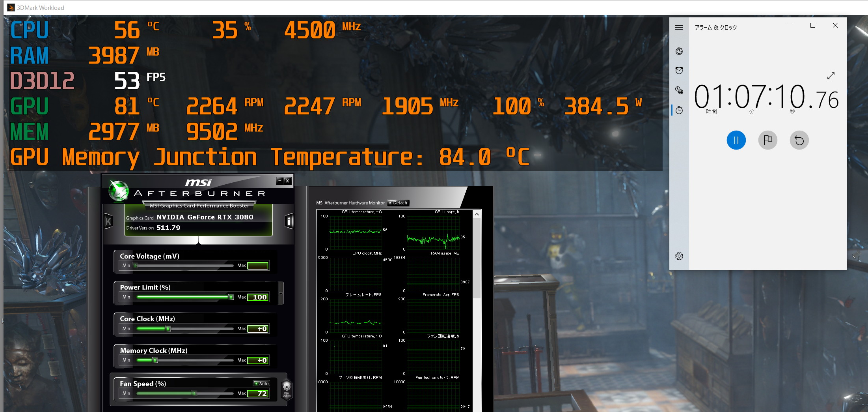
Task: Click the Fan tachometer 2 graph
Action: point(433,396)
